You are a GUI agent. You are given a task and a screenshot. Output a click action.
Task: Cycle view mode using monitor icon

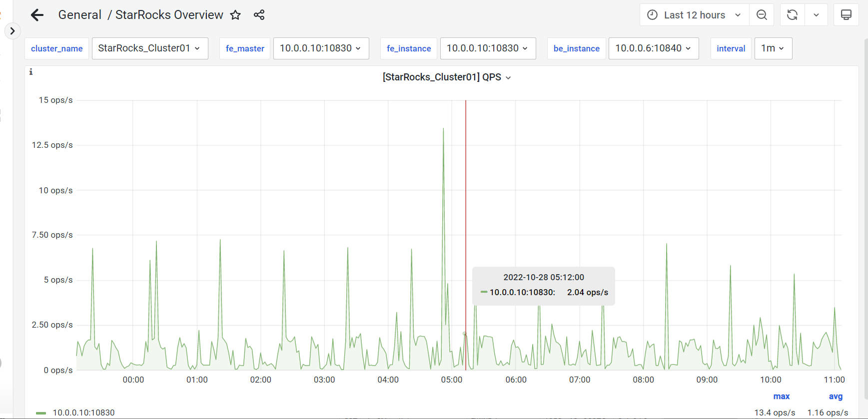pos(846,15)
